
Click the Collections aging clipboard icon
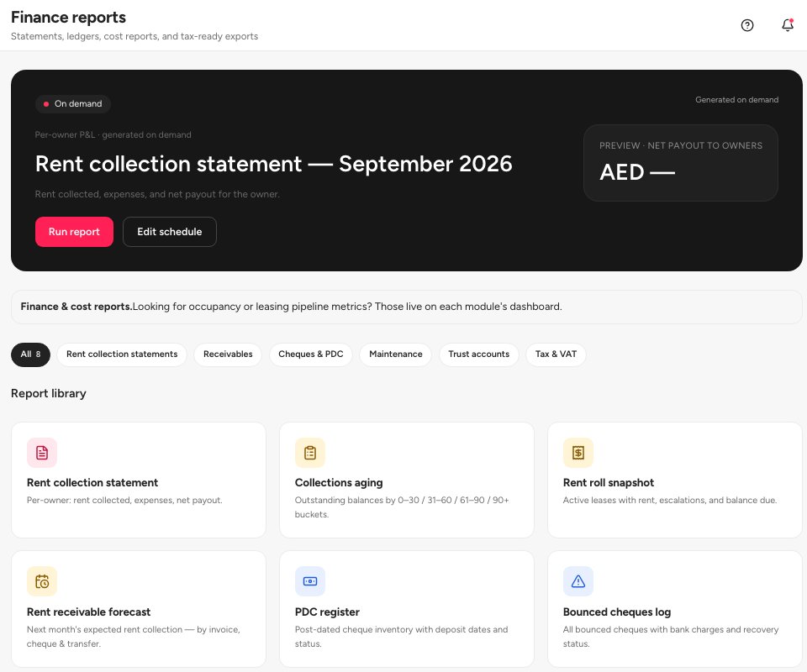(310, 453)
